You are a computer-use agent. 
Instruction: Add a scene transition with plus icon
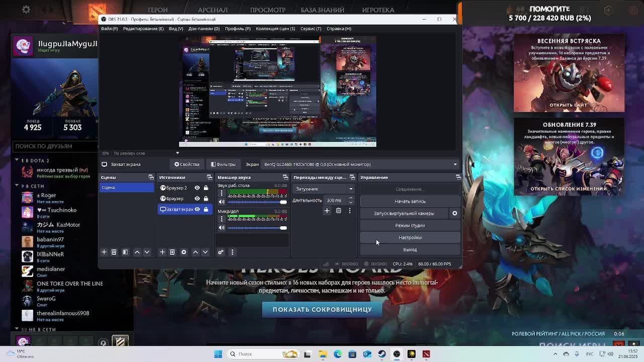click(x=327, y=211)
